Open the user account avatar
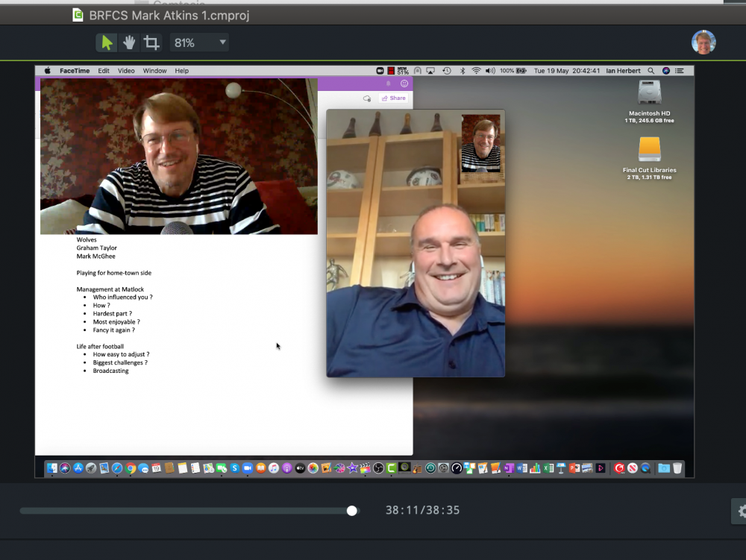The height and width of the screenshot is (560, 746). tap(703, 43)
